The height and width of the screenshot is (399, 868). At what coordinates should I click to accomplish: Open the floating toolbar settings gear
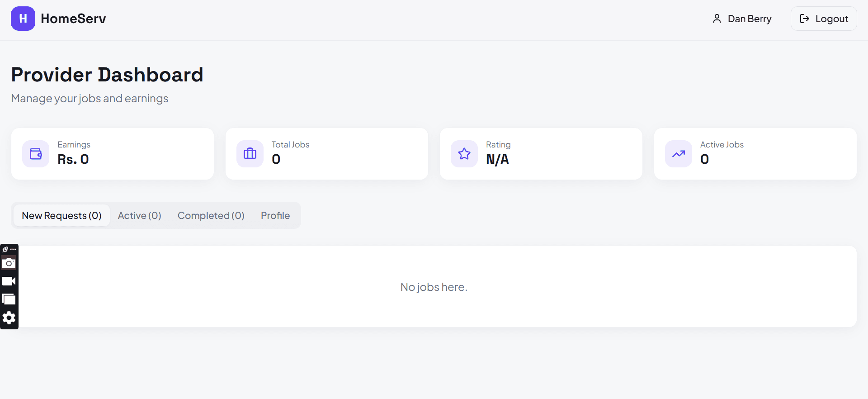pyautogui.click(x=9, y=318)
